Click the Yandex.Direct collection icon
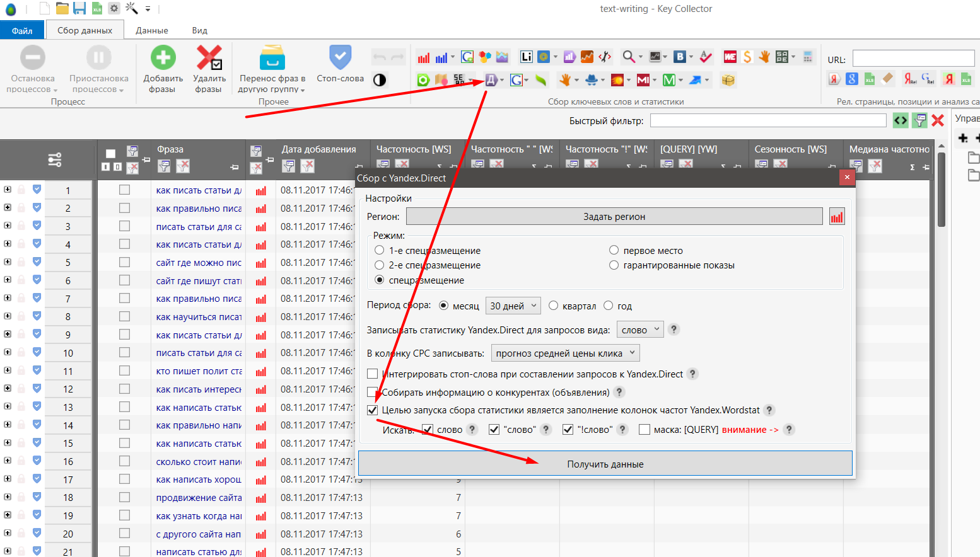 491,80
